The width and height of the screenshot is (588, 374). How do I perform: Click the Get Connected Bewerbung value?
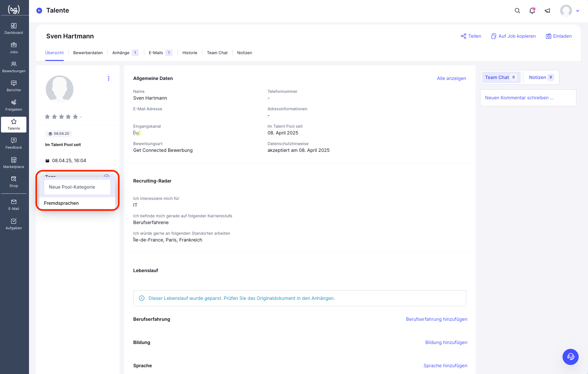163,150
